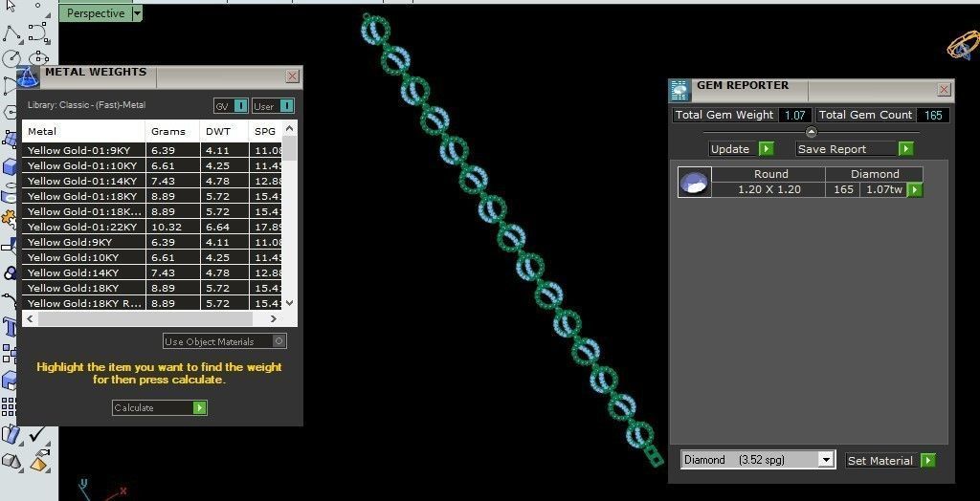Viewport: 980px width, 501px height.
Task: Select the Text object tool
Action: pos(9,325)
